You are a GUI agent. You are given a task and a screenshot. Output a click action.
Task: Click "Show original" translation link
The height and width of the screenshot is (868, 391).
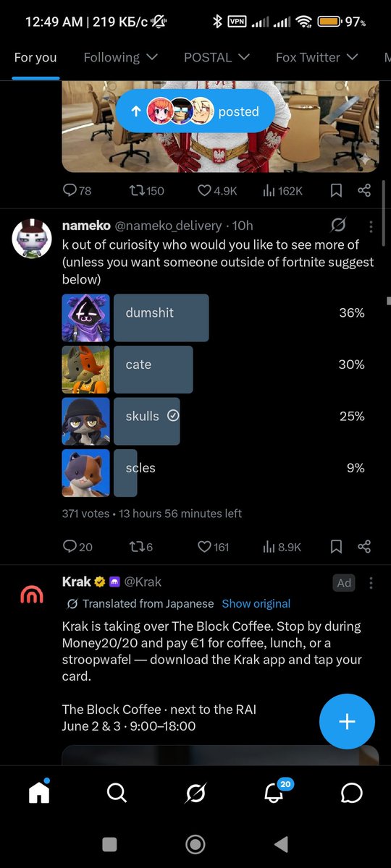[x=256, y=603]
